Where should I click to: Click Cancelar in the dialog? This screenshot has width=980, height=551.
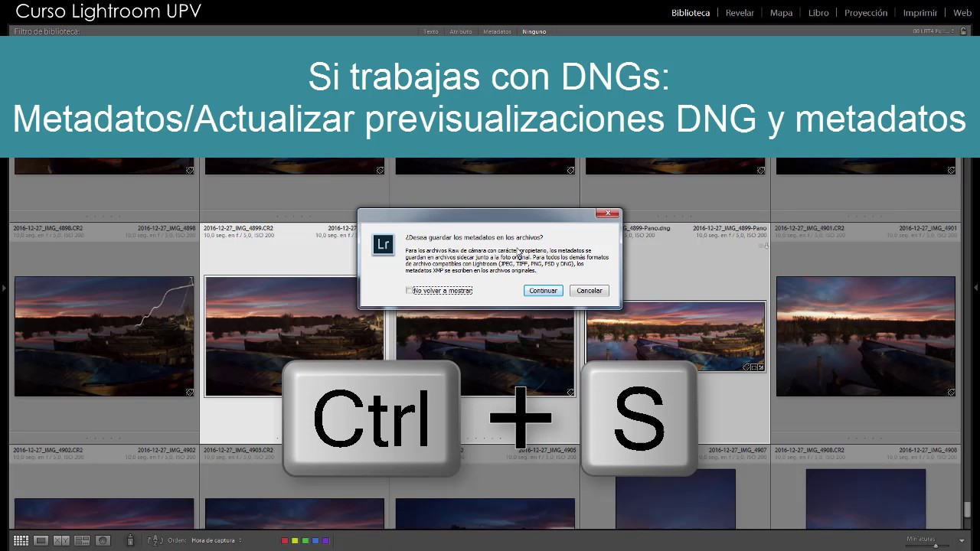click(x=589, y=291)
